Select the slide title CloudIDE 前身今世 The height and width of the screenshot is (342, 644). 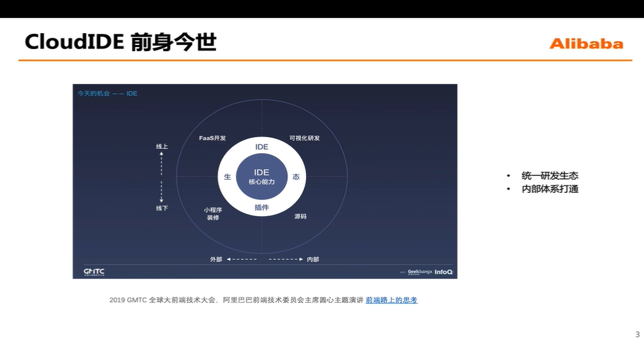(x=121, y=42)
